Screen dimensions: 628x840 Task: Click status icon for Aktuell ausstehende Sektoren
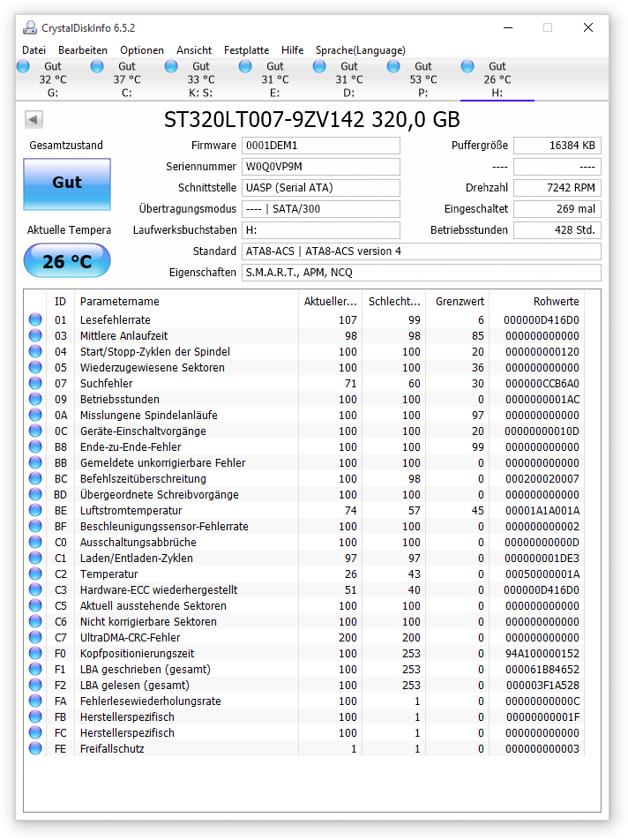point(35,606)
